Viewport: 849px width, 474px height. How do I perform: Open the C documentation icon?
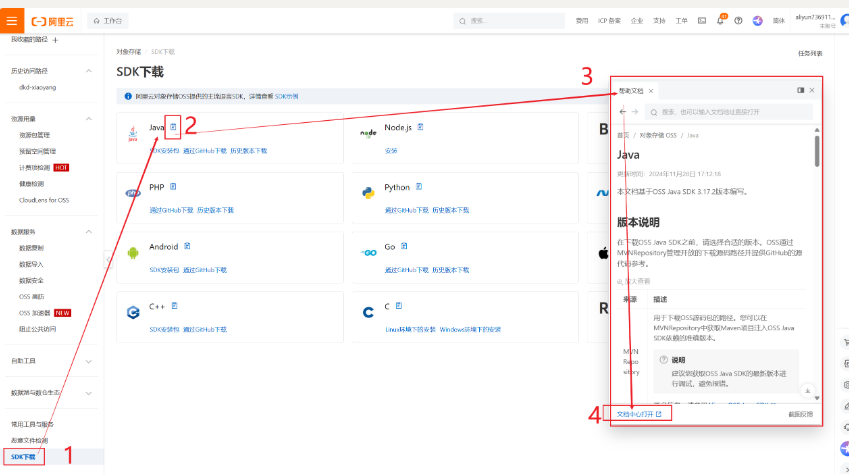tap(399, 306)
